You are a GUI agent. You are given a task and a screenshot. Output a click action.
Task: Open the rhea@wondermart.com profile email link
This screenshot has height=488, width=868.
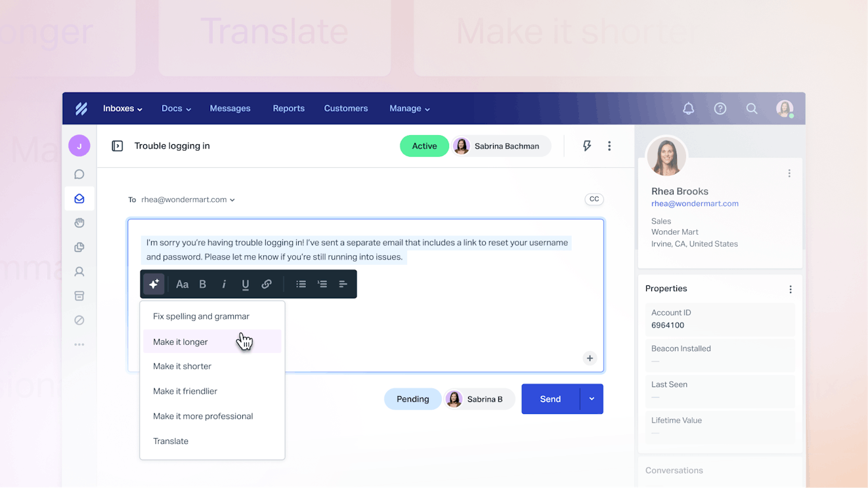pyautogui.click(x=695, y=203)
